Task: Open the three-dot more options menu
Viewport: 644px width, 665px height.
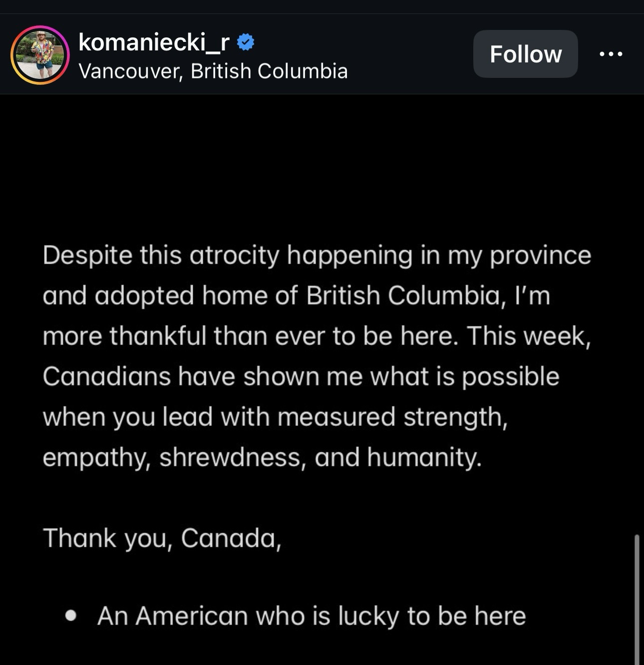Action: (611, 54)
